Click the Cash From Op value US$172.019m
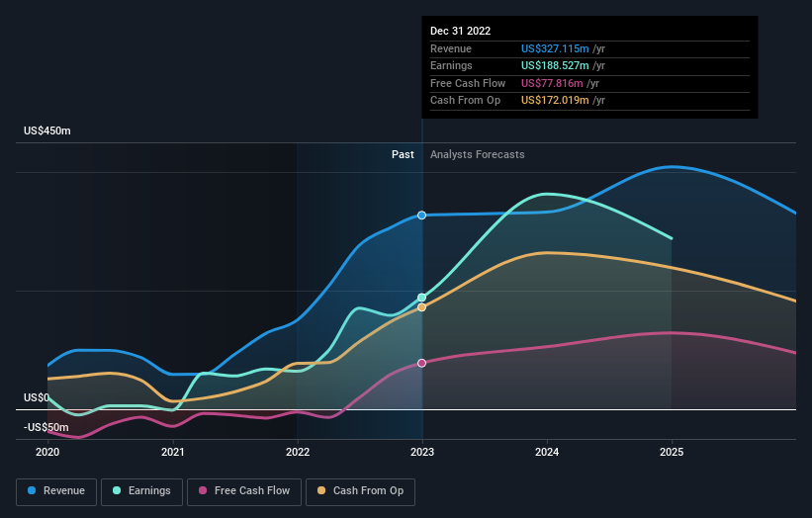The image size is (812, 518). (x=555, y=101)
